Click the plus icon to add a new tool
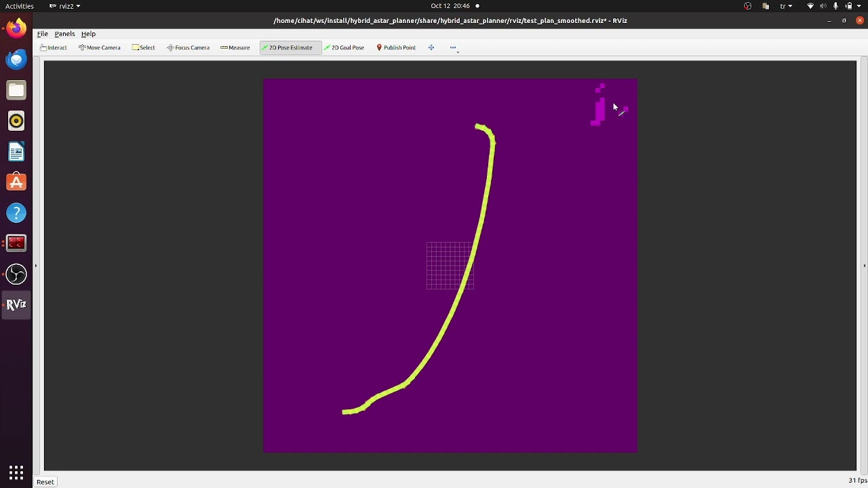This screenshot has height=488, width=868. [431, 47]
